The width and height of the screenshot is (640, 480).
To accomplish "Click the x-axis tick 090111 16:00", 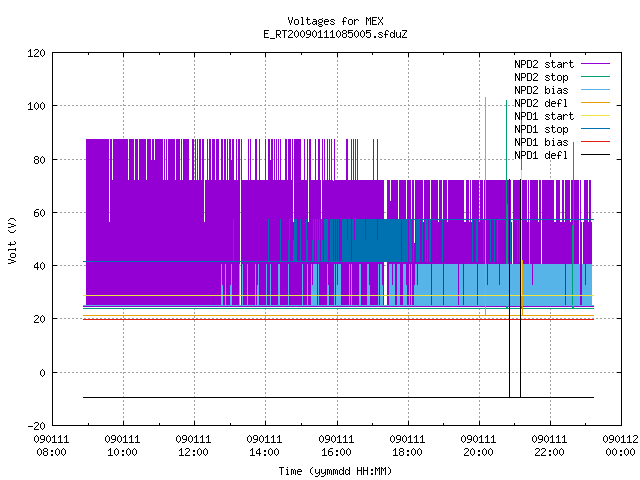I will click(336, 446).
